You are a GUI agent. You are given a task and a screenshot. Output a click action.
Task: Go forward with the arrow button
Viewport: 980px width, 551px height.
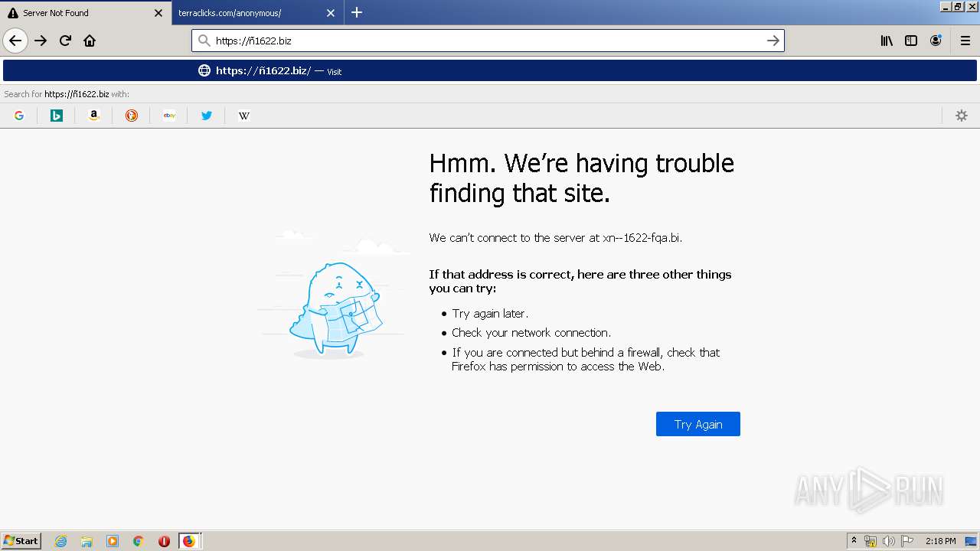[x=41, y=41]
